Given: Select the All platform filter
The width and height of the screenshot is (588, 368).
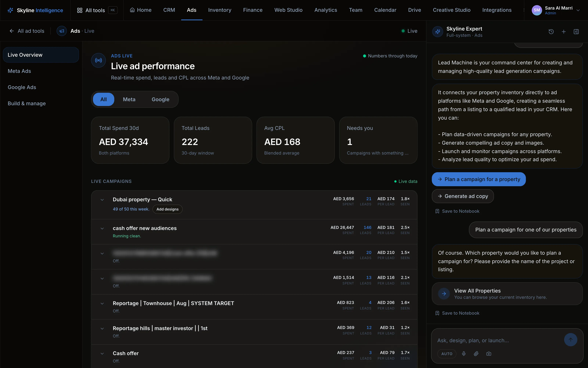Looking at the screenshot, I should pyautogui.click(x=103, y=99).
